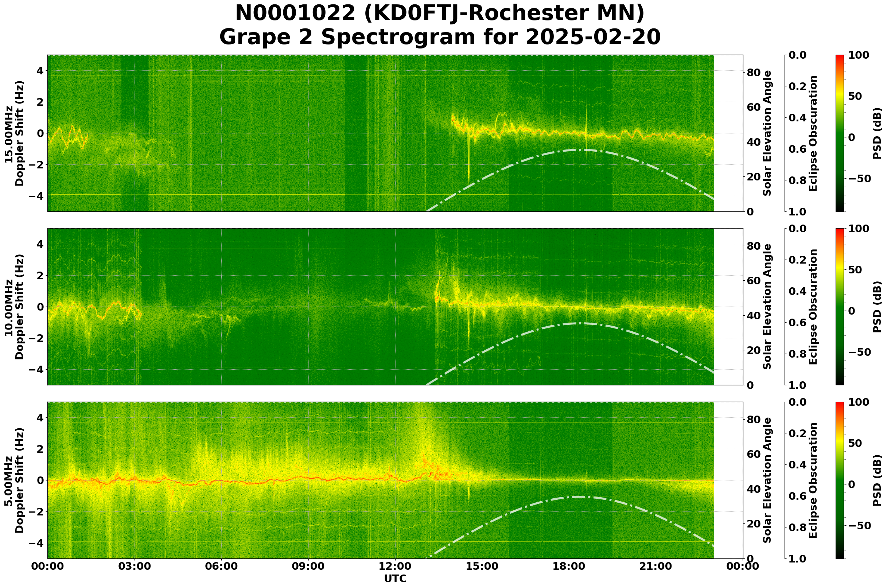Click the 18:00 tick on the time axis

(x=569, y=566)
